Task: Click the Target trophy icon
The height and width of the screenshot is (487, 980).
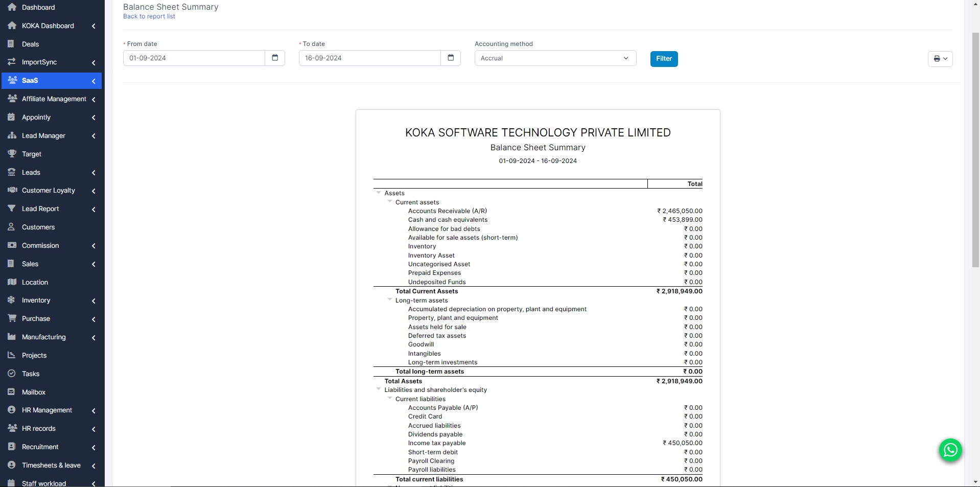Action: click(12, 154)
